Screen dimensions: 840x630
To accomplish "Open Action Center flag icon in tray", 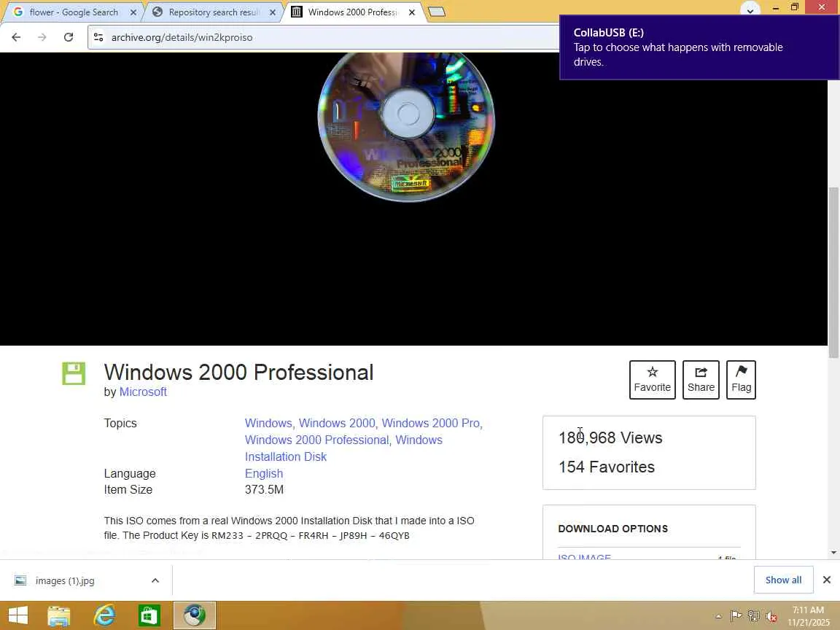I will 736,617.
